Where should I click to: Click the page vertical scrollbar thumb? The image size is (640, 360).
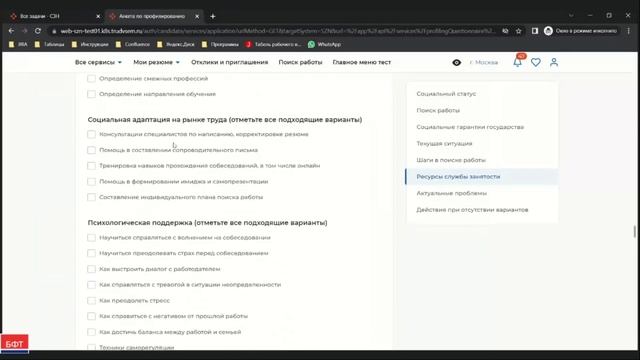(x=635, y=231)
